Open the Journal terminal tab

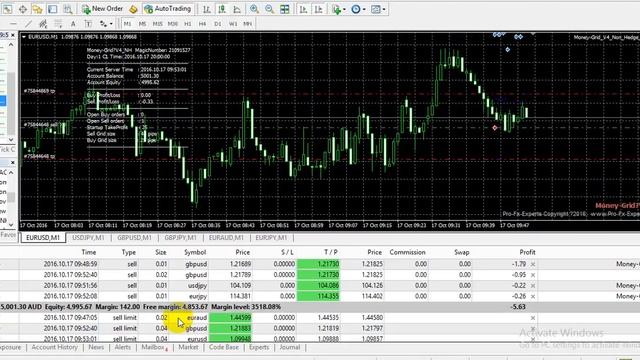[x=290, y=347]
